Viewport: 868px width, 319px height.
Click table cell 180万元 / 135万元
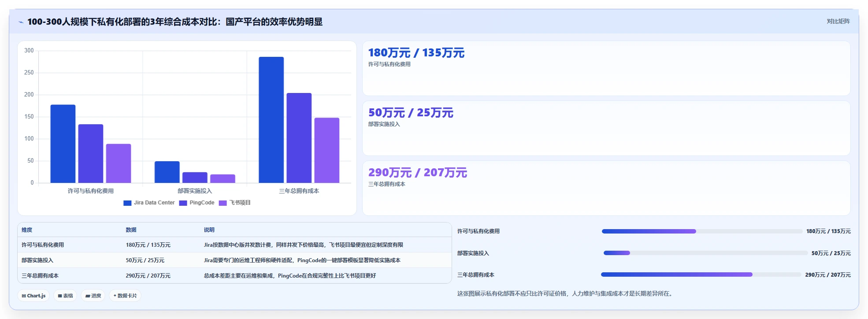pos(148,245)
